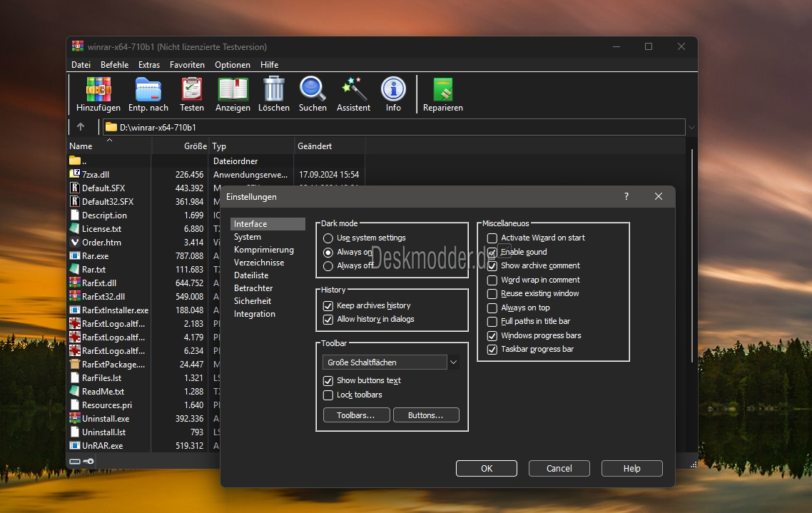Image resolution: width=812 pixels, height=513 pixels.
Task: Open the Datei menu
Action: click(81, 65)
